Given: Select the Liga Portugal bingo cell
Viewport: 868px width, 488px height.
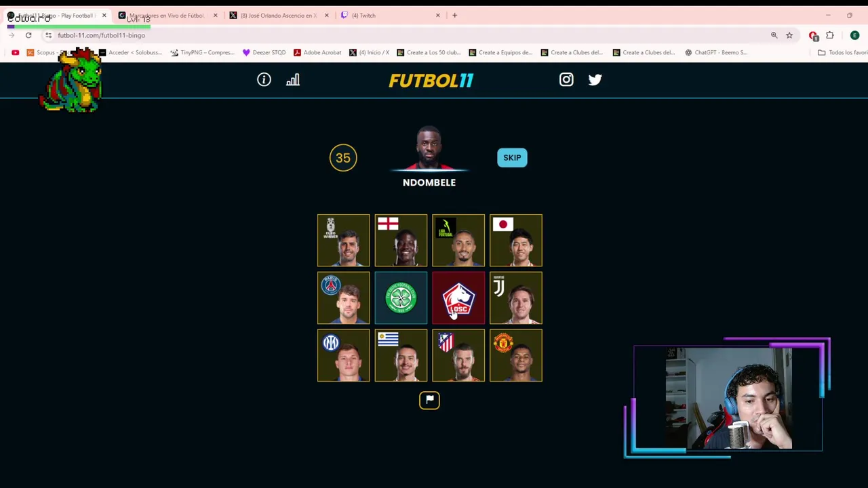Looking at the screenshot, I should tap(458, 241).
